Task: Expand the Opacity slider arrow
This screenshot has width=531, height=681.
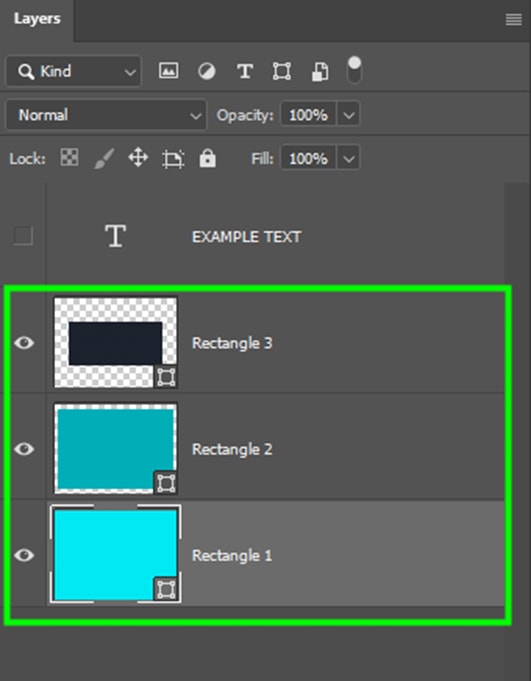Action: 349,115
